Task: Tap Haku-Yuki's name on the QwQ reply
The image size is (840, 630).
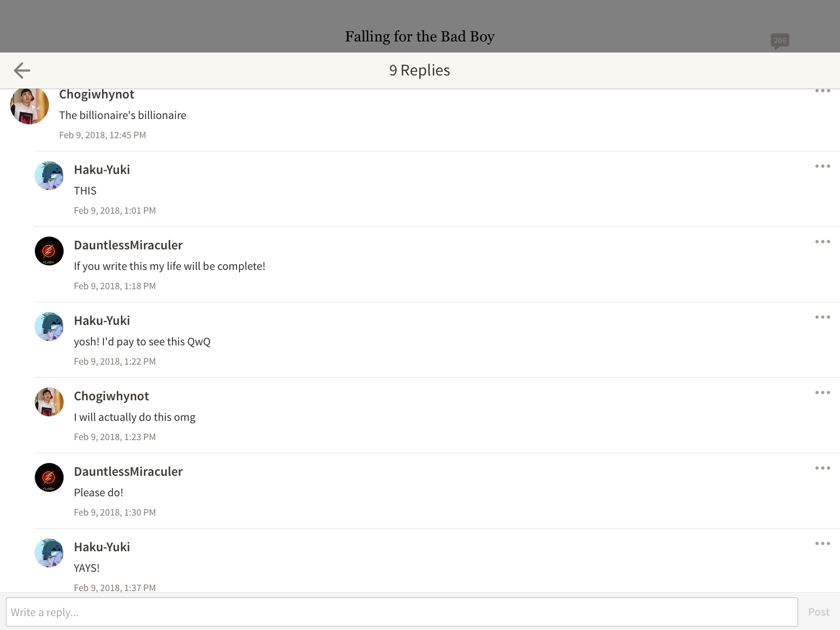Action: pos(102,321)
